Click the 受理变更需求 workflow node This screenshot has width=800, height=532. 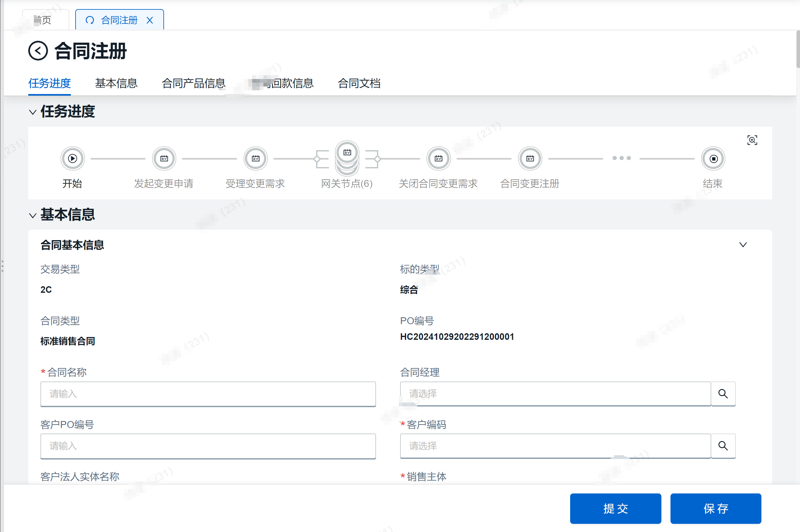pos(256,158)
